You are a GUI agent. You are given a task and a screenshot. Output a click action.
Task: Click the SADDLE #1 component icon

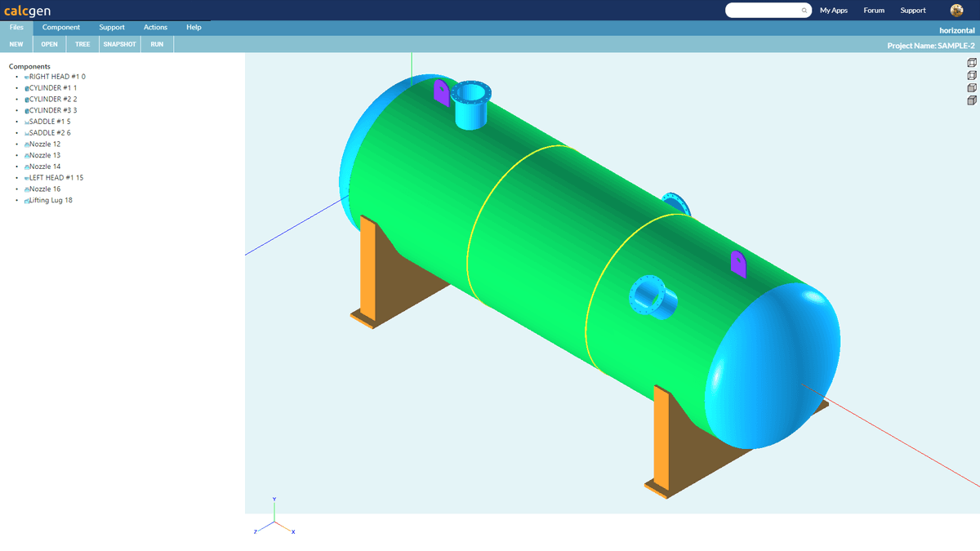pyautogui.click(x=27, y=122)
